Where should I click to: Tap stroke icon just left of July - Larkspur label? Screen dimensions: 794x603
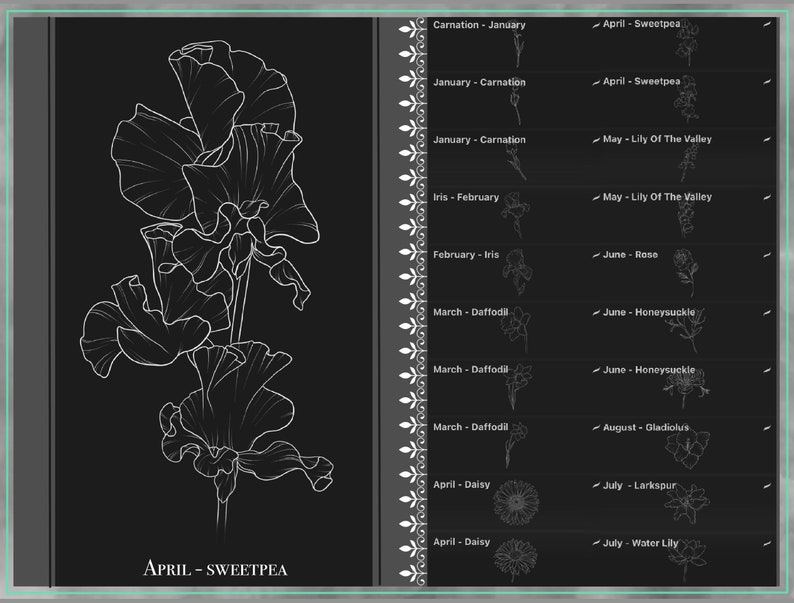[597, 486]
